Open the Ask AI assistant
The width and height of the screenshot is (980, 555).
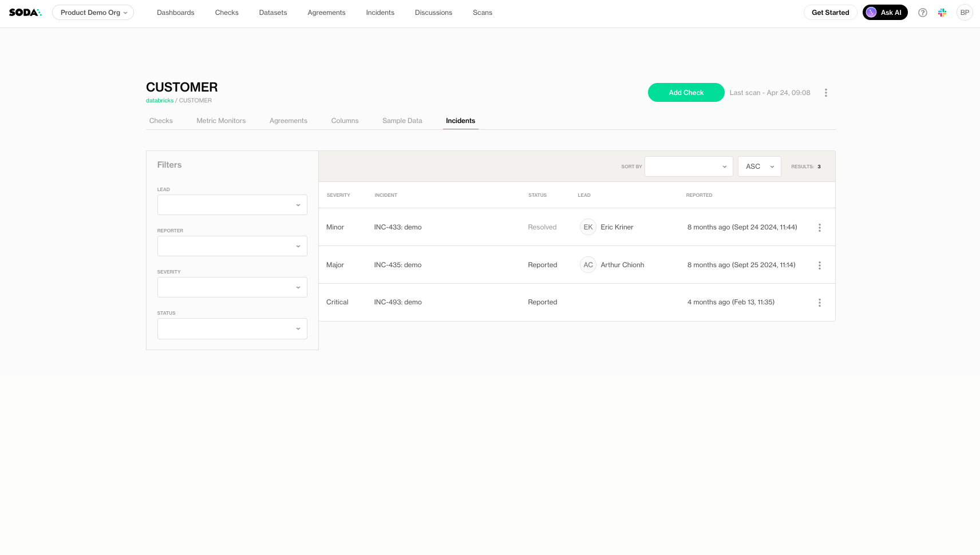click(x=884, y=13)
